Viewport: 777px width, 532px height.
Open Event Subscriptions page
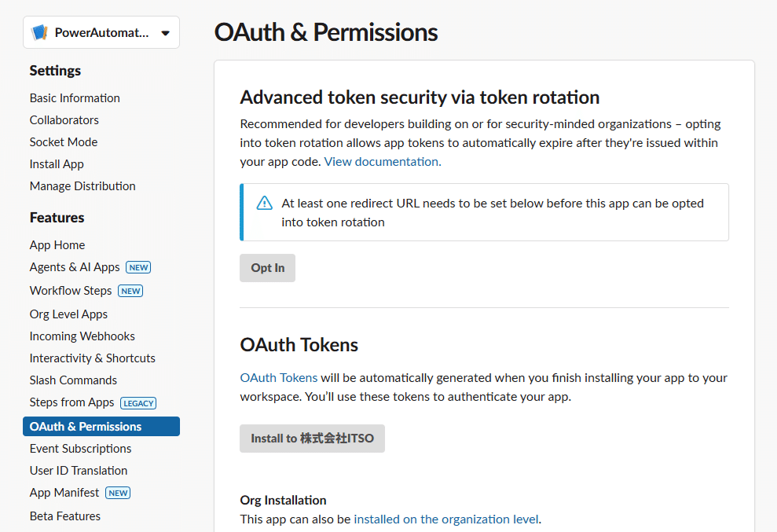coord(80,449)
